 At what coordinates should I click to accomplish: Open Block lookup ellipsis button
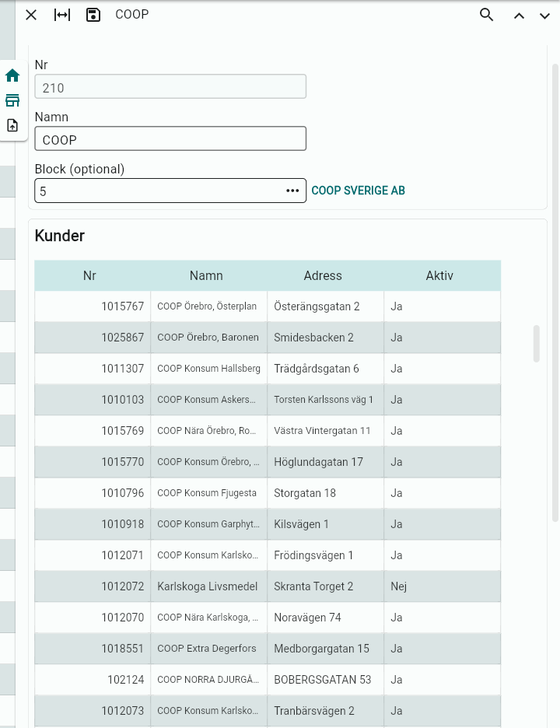click(292, 191)
